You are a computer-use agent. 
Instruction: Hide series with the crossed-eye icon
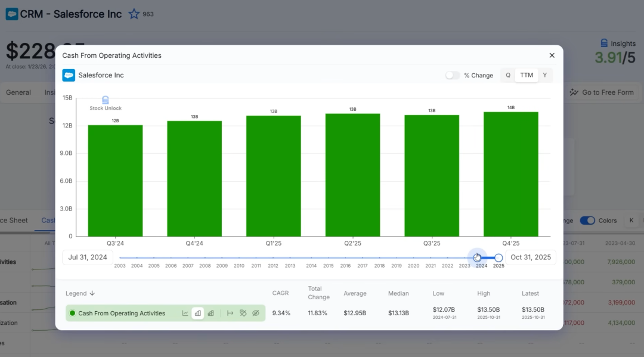[256, 313]
